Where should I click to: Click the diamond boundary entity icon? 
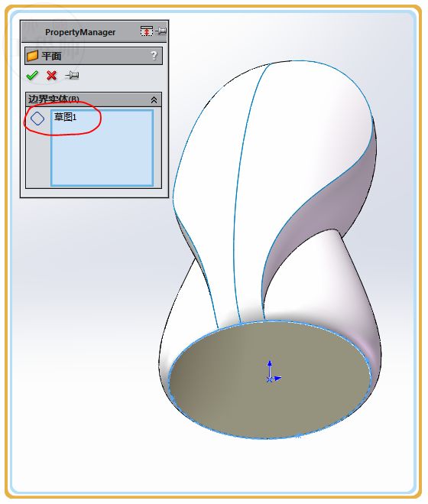point(37,119)
